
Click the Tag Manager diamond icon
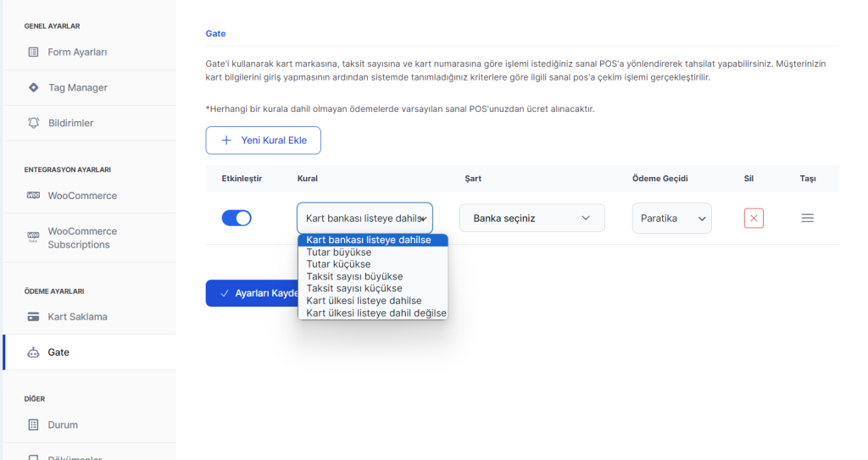[x=34, y=87]
